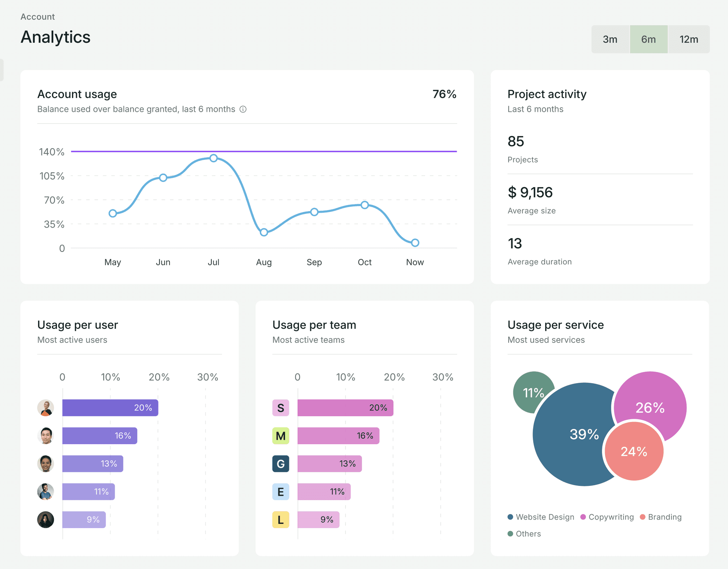Image resolution: width=728 pixels, height=569 pixels.
Task: Click the avatar of the 9% usage user
Action: click(x=45, y=520)
